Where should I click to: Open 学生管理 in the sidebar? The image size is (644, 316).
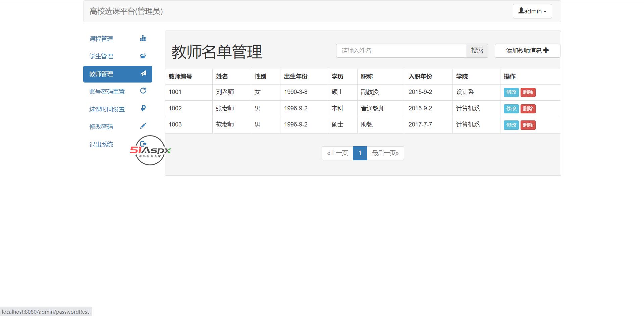tap(118, 56)
